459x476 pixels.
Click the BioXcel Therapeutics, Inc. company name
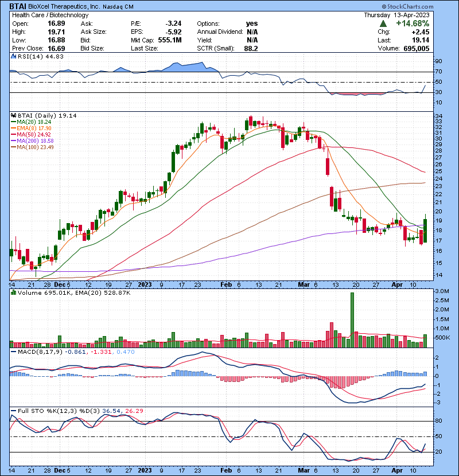(x=64, y=6)
